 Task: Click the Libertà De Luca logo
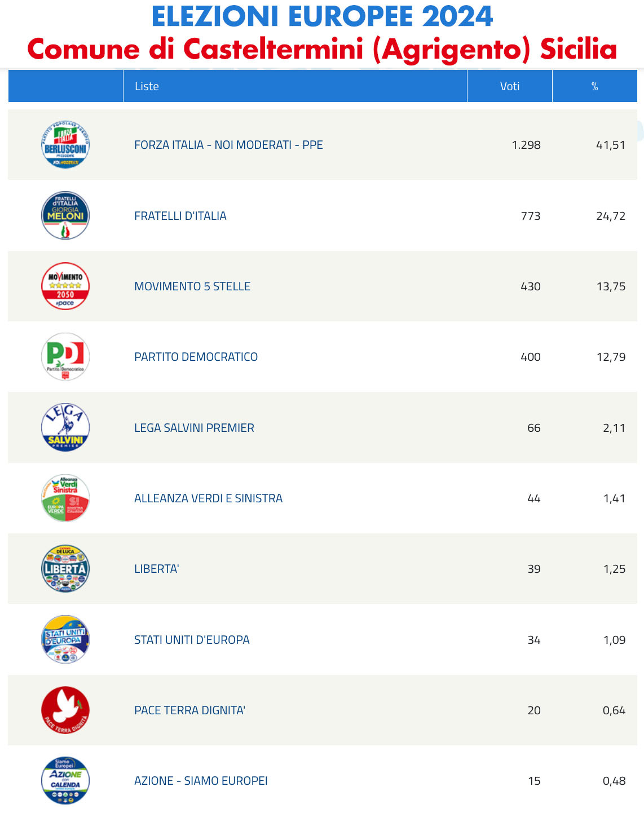pyautogui.click(x=65, y=569)
